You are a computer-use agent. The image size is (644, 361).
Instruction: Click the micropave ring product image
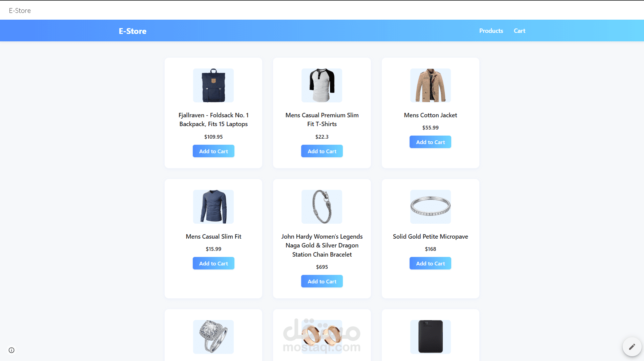430,207
